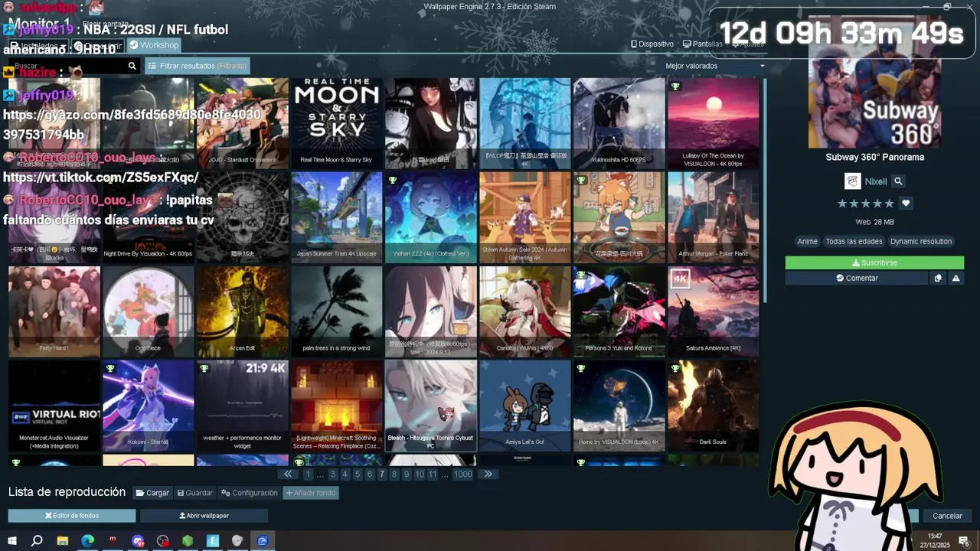
Task: Select the Party Hard! wallpaper thumbnail
Action: pos(54,311)
